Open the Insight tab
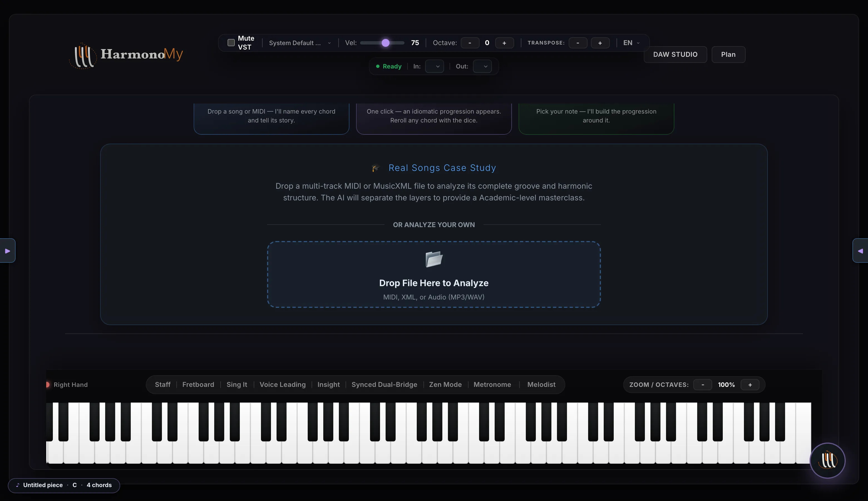The width and height of the screenshot is (868, 501). click(329, 385)
